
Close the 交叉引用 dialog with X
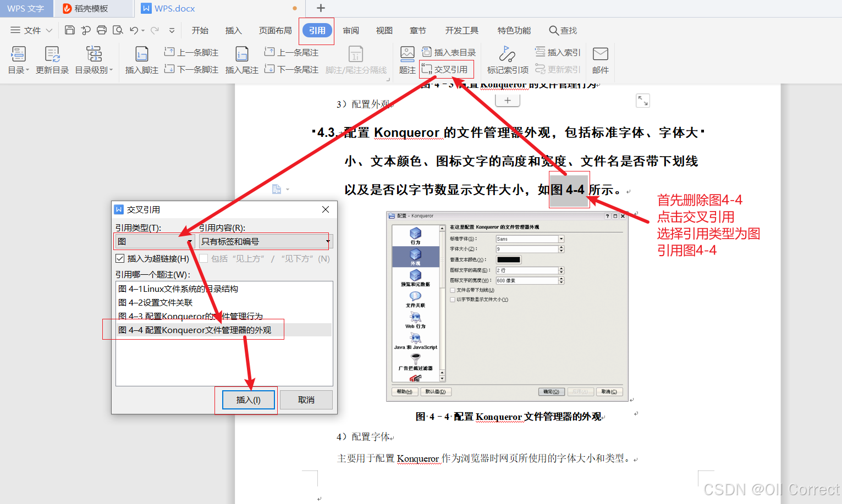(326, 209)
